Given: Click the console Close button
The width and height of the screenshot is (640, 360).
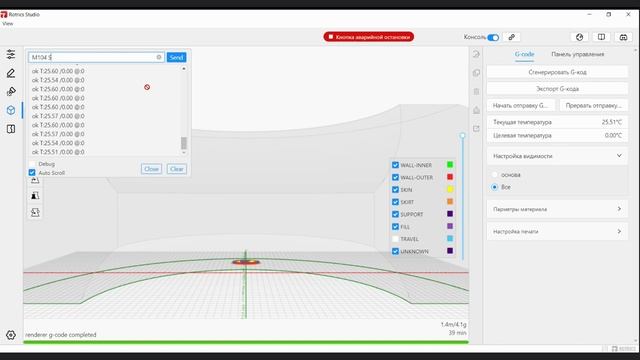Looking at the screenshot, I should tap(151, 169).
